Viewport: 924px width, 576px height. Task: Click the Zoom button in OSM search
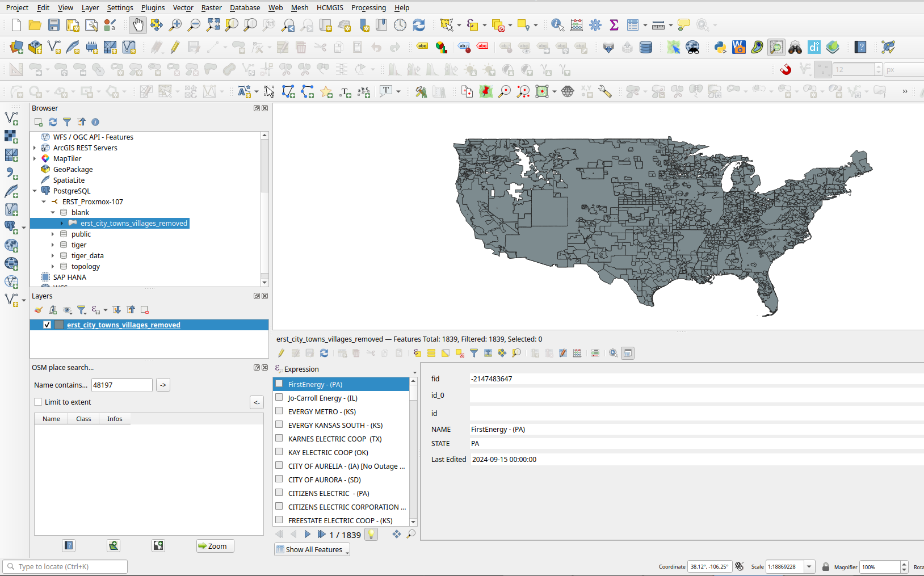tap(215, 546)
